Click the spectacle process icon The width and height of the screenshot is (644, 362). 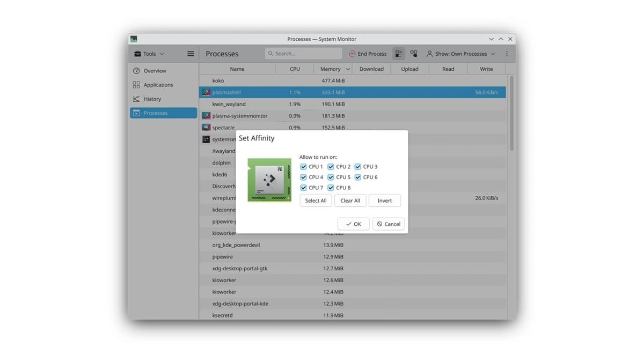(206, 128)
